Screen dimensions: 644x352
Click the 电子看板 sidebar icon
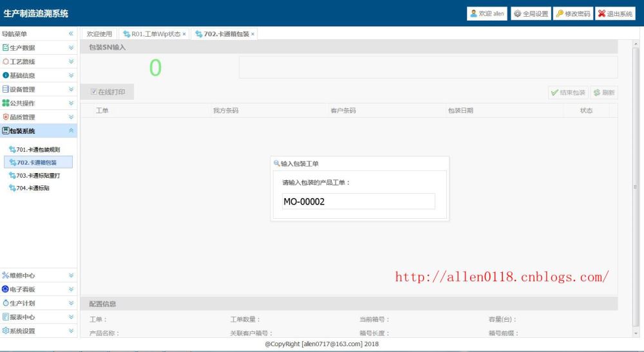pos(5,289)
